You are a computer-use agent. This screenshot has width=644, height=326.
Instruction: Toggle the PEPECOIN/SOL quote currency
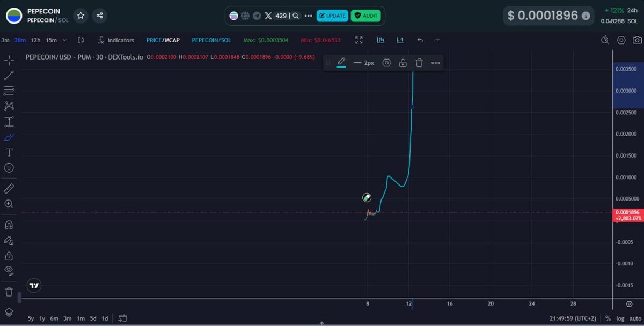tap(211, 40)
